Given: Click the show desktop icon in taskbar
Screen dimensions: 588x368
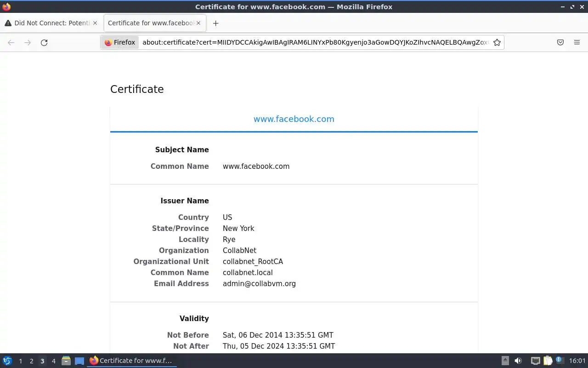Looking at the screenshot, I should coord(79,361).
